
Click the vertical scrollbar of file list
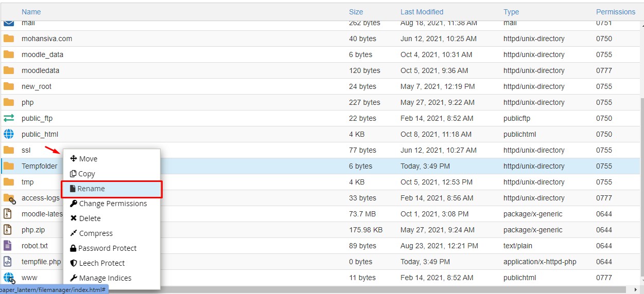(641, 190)
